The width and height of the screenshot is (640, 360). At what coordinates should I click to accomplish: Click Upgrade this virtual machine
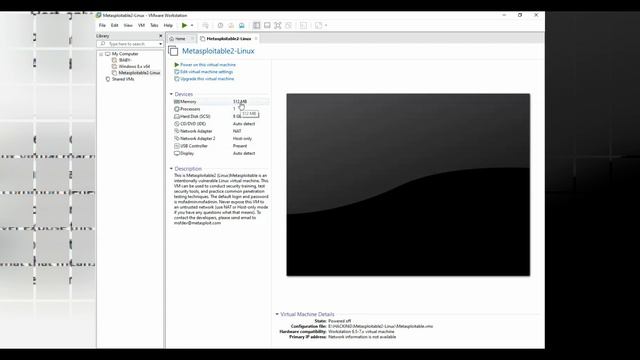[207, 79]
